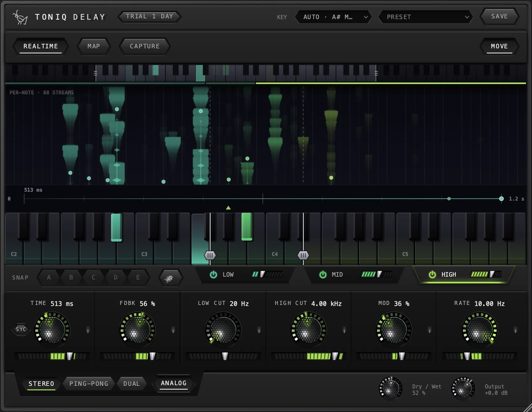This screenshot has width=532, height=412.
Task: Select the PING-PONG delay mode
Action: click(89, 384)
